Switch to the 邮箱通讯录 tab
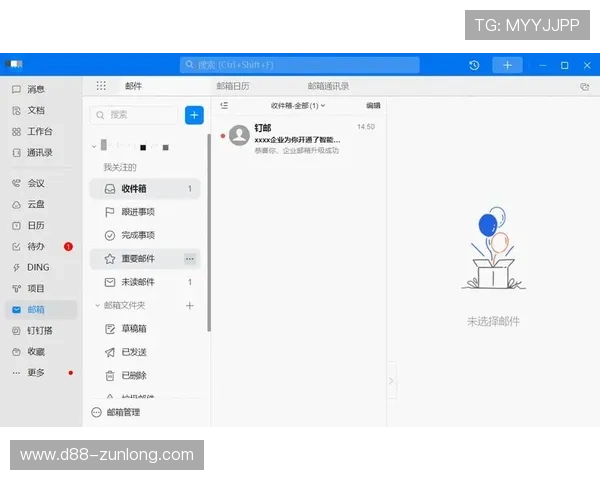600x480 pixels. [x=328, y=86]
